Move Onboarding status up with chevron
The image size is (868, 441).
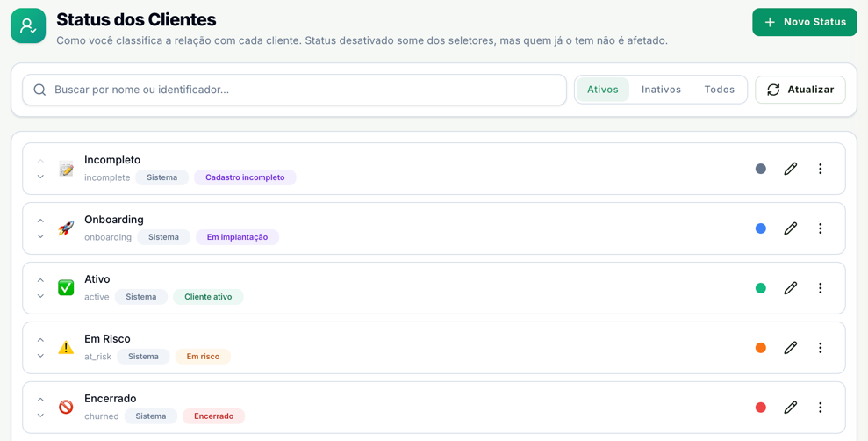click(x=40, y=220)
